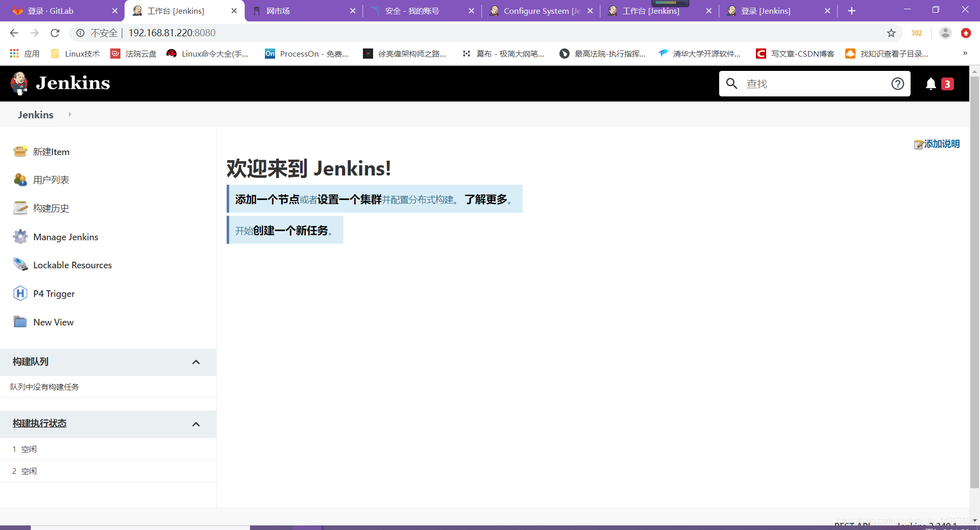
Task: Open the 用户列表 link
Action: pyautogui.click(x=51, y=180)
